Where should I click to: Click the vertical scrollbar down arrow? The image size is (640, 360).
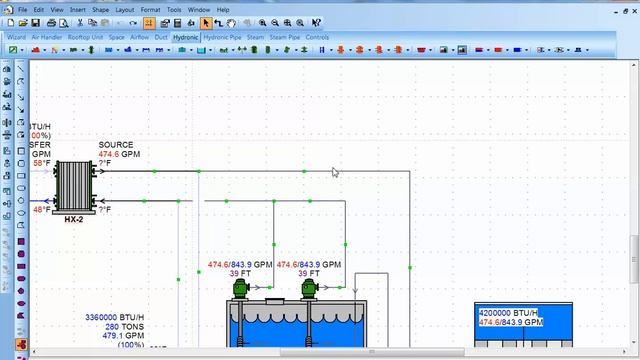[634, 342]
